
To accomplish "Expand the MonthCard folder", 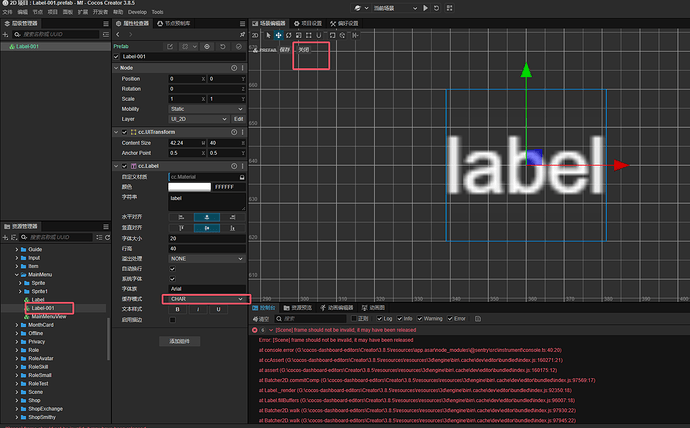I will (x=17, y=325).
